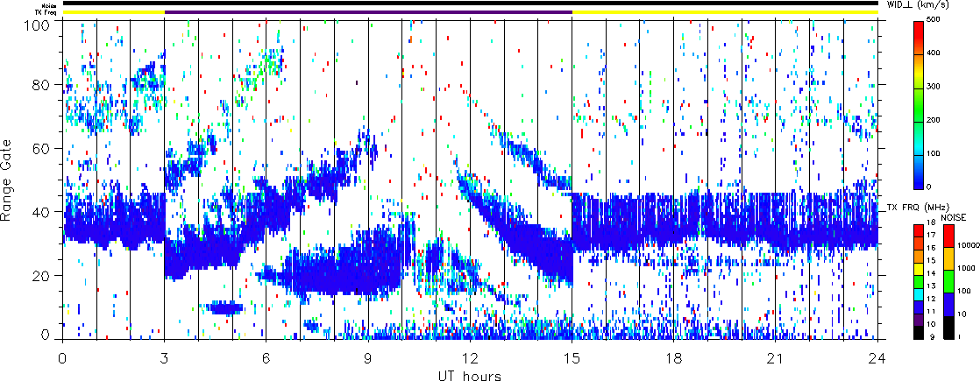This screenshot has height=381, width=980.
Task: Select x-axis tick label '9'
Action: click(368, 357)
